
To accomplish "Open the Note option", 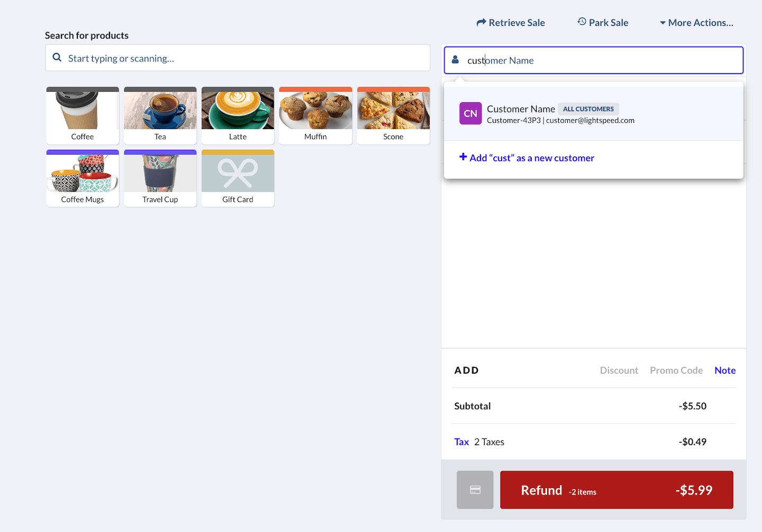I will [724, 371].
